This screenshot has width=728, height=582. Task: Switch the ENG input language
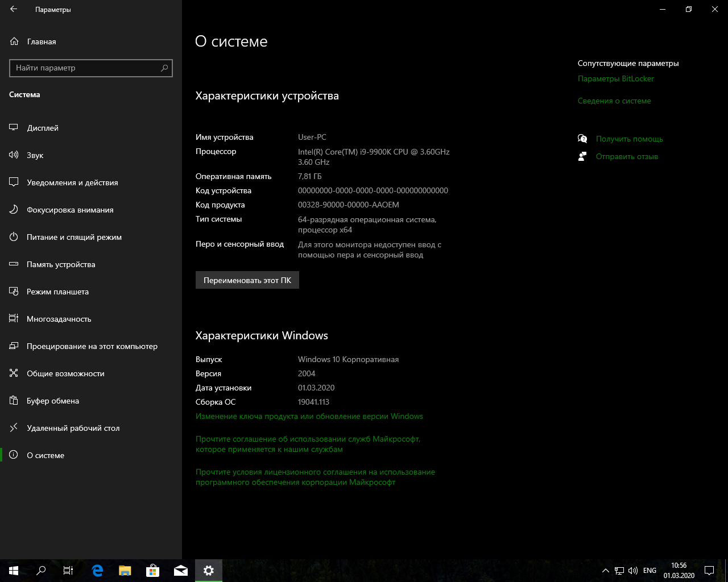point(650,571)
